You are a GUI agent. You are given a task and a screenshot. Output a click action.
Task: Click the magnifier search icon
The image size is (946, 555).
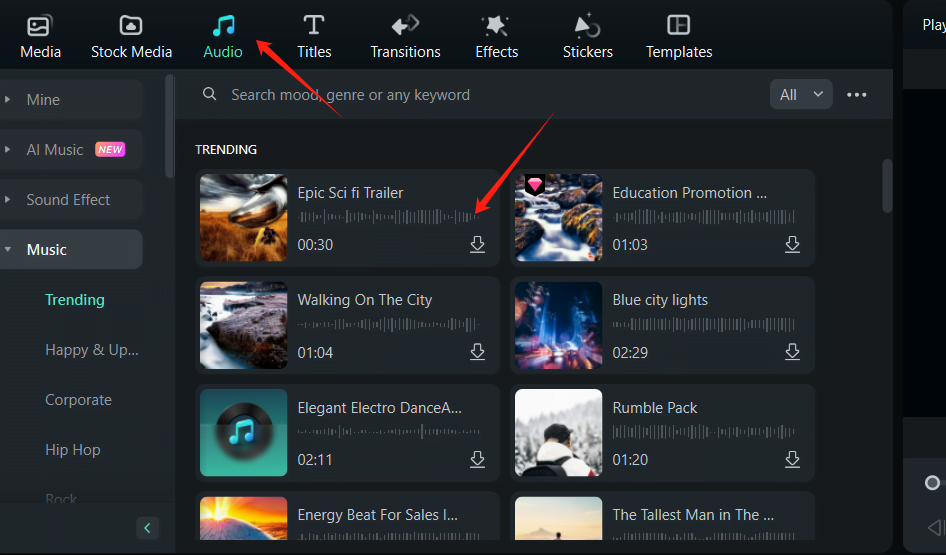209,94
